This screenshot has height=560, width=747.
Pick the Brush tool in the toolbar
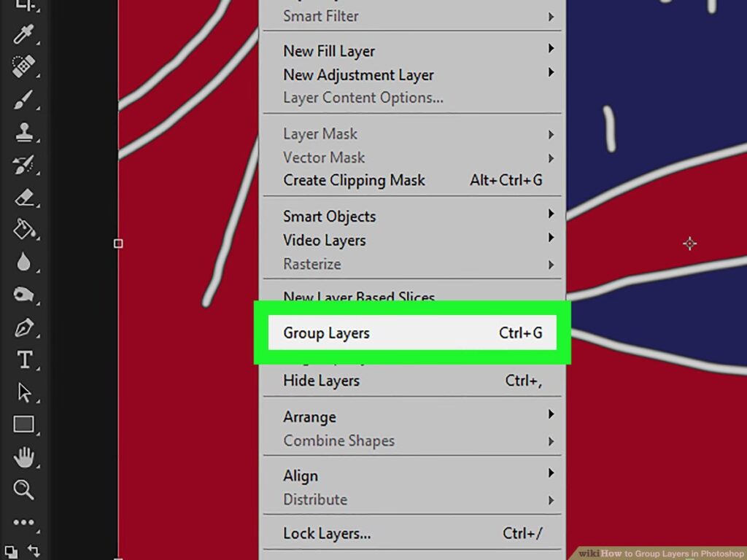[x=23, y=101]
